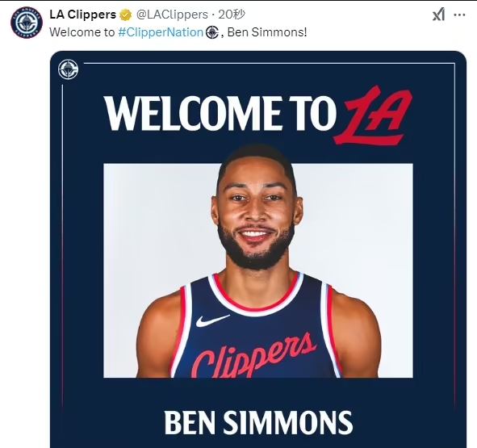Open the @LAClippers handle link
477x448 pixels.
172,15
